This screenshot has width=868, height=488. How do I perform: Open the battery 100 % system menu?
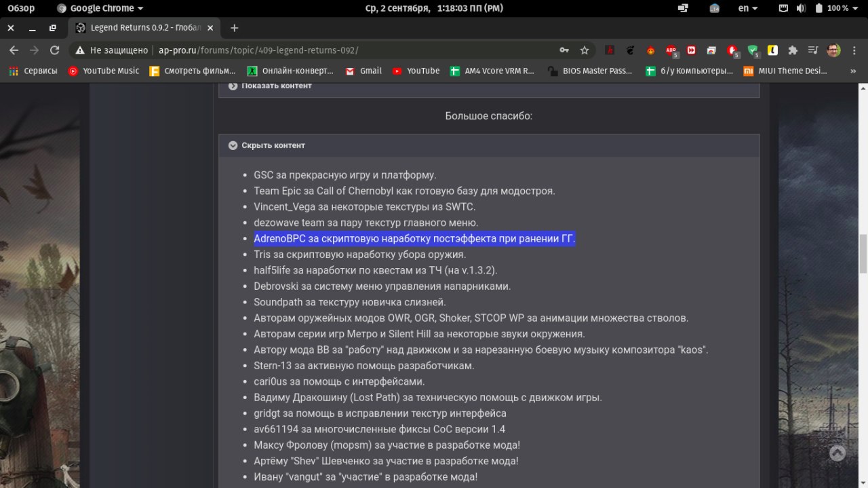pyautogui.click(x=836, y=8)
